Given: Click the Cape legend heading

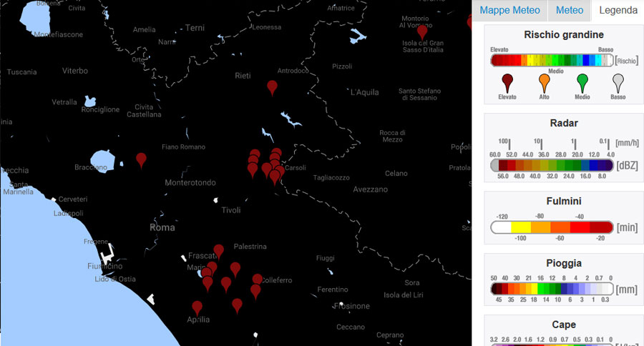Looking at the screenshot, I should pyautogui.click(x=563, y=325).
